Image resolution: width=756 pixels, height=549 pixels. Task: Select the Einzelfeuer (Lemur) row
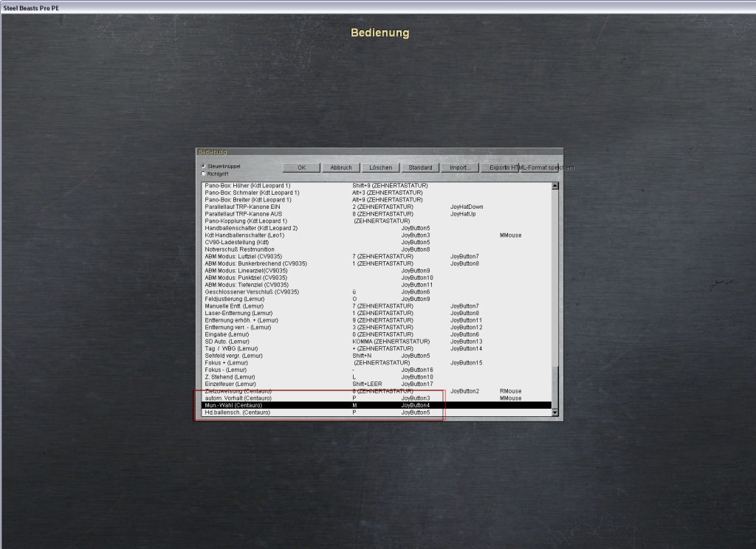[x=230, y=384]
